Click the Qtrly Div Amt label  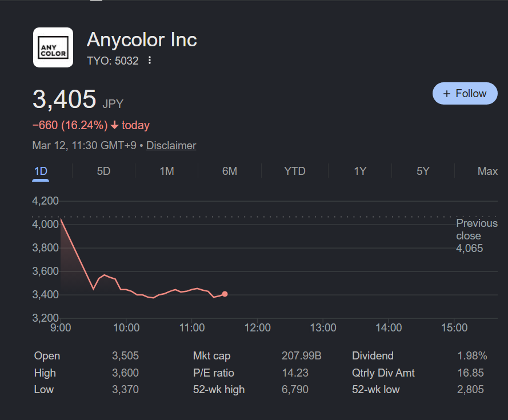383,373
